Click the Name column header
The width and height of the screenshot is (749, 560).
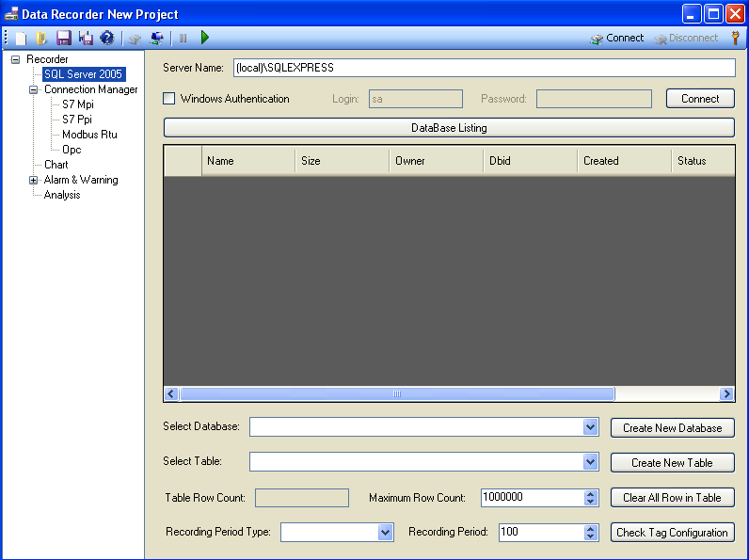[248, 161]
